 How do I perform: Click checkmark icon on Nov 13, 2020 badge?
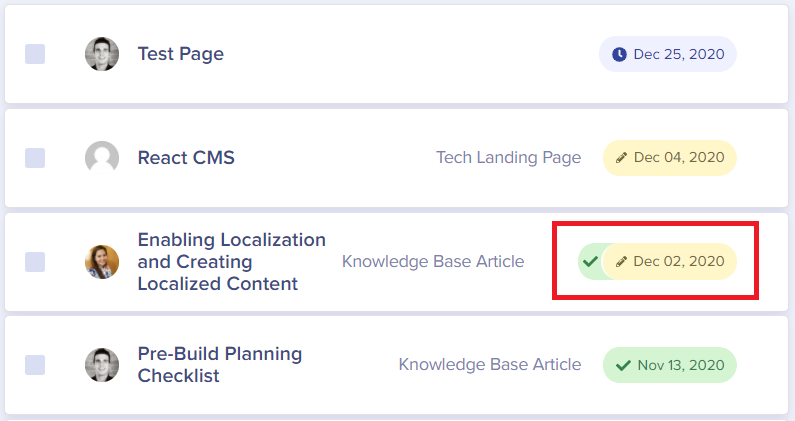point(624,365)
